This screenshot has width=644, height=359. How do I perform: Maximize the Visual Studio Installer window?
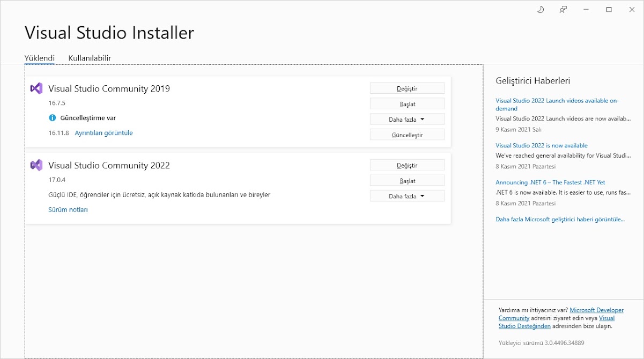tap(609, 9)
